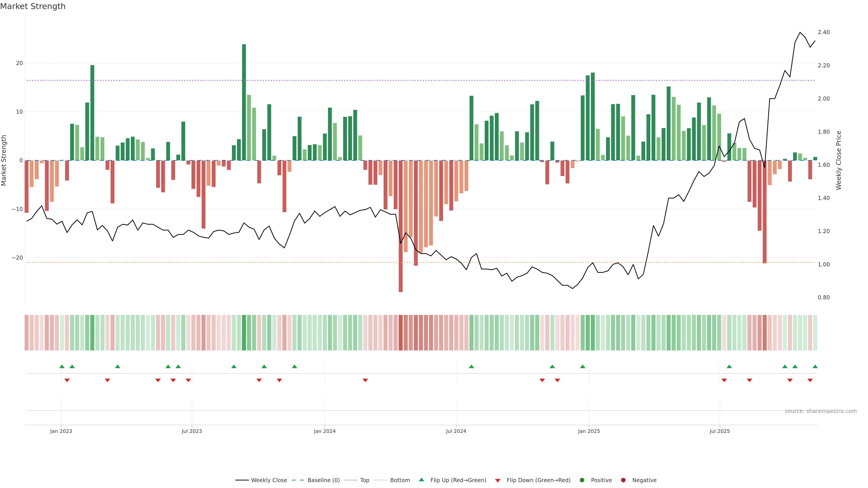Click the 2.40 price axis tick label
Screen dimensions: 868x488
tap(823, 32)
